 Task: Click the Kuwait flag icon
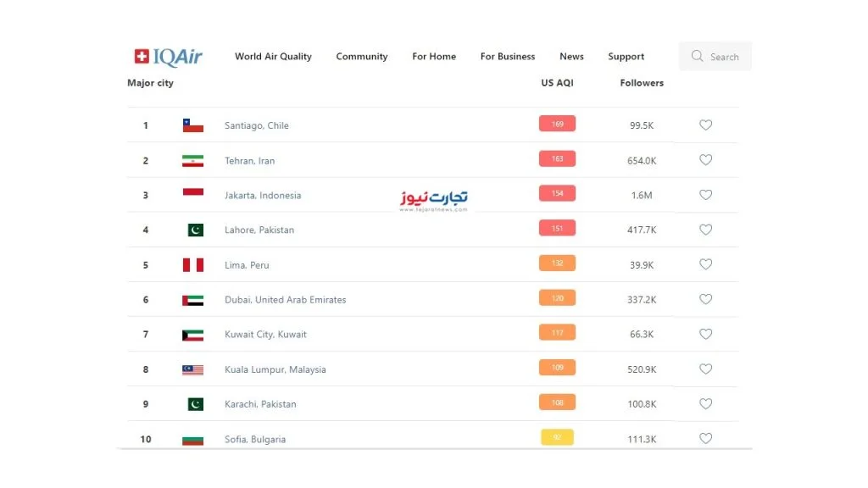(192, 335)
